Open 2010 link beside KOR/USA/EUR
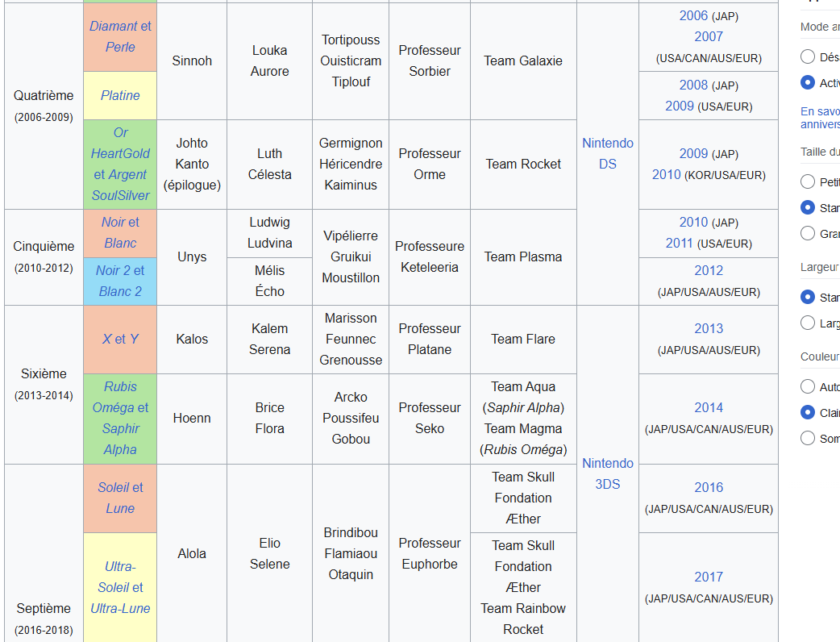This screenshot has height=642, width=840. point(666,175)
